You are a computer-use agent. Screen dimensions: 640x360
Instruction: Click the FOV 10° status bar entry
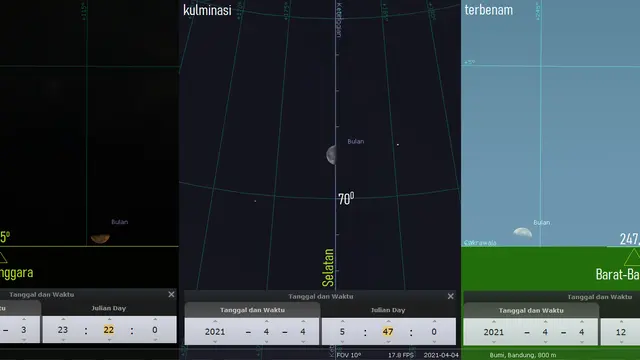(349, 355)
